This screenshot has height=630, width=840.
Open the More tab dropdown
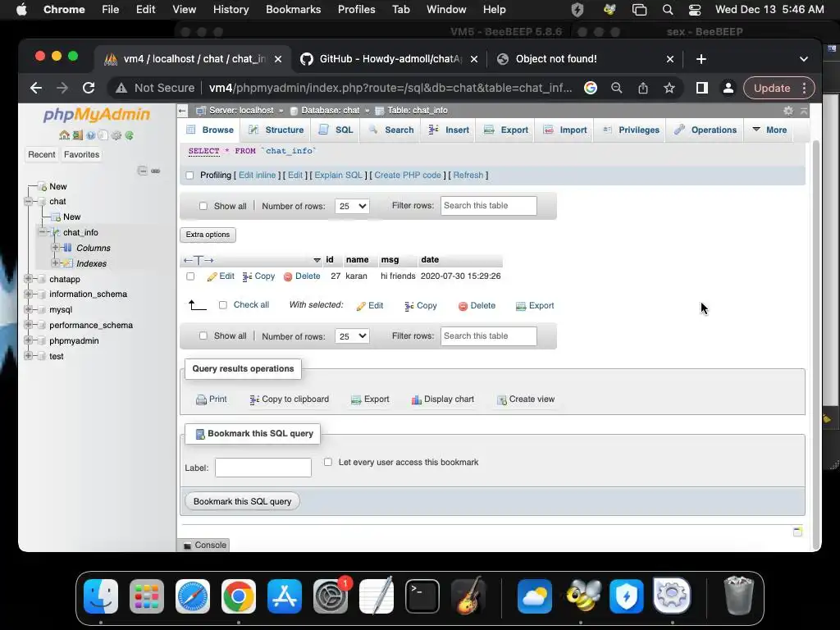coord(769,130)
